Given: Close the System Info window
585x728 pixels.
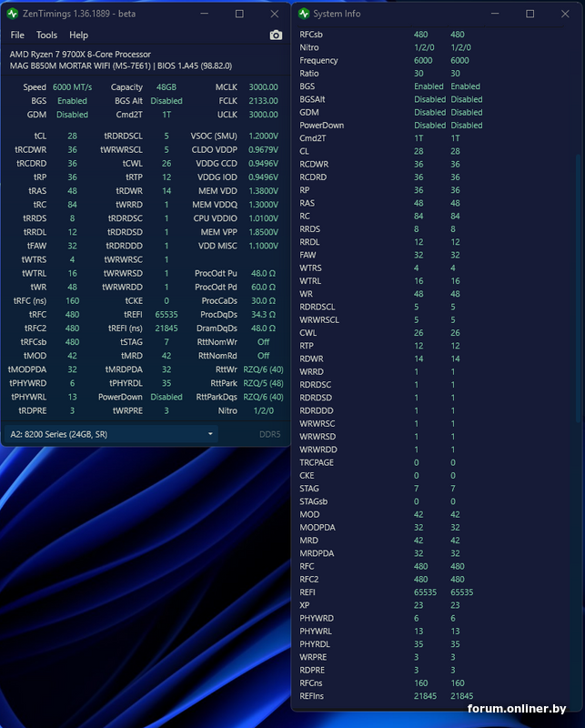Looking at the screenshot, I should click(x=566, y=14).
